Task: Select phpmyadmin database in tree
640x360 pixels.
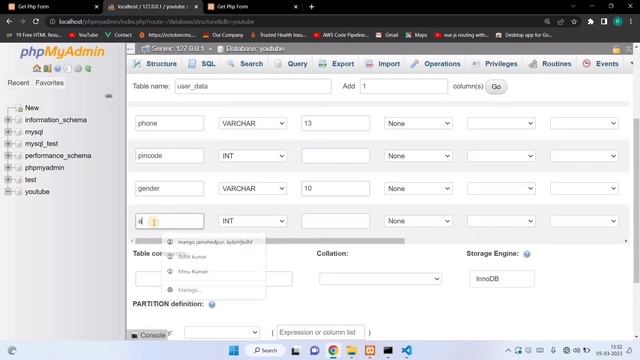Action: 44,168
